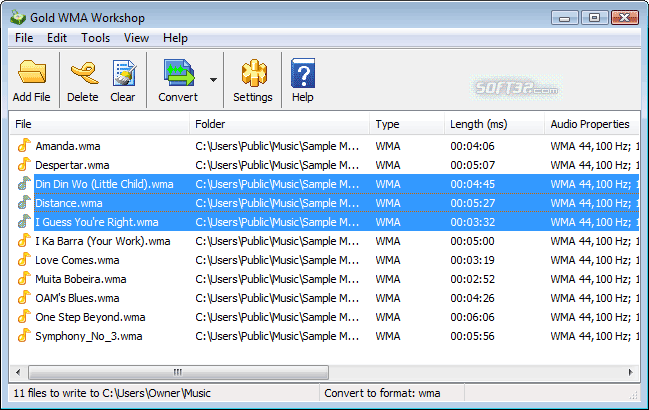Click the 00:06:06 length value
The height and width of the screenshot is (410, 649).
[x=473, y=317]
